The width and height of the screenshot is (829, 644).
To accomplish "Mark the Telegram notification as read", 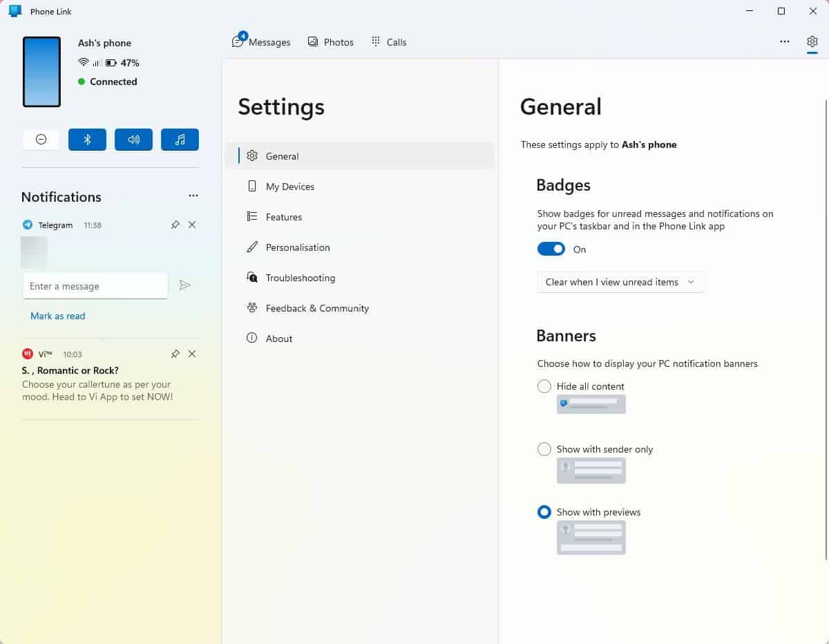I will 57,315.
